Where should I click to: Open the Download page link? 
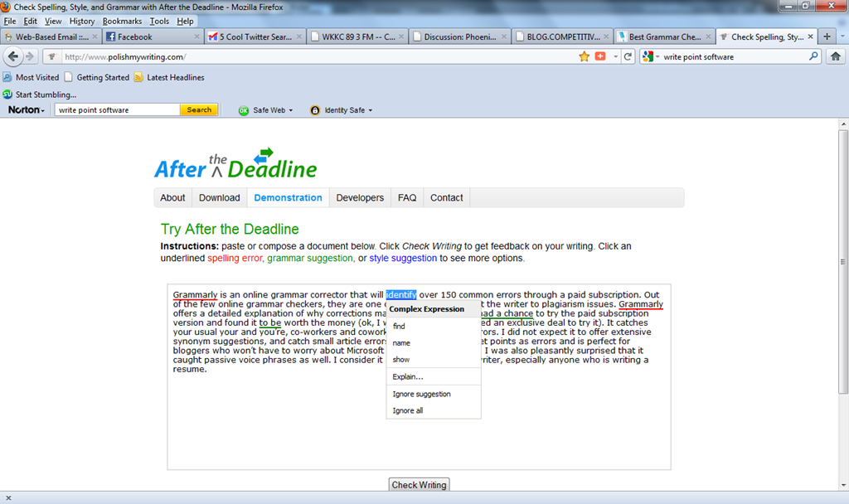[x=219, y=197]
